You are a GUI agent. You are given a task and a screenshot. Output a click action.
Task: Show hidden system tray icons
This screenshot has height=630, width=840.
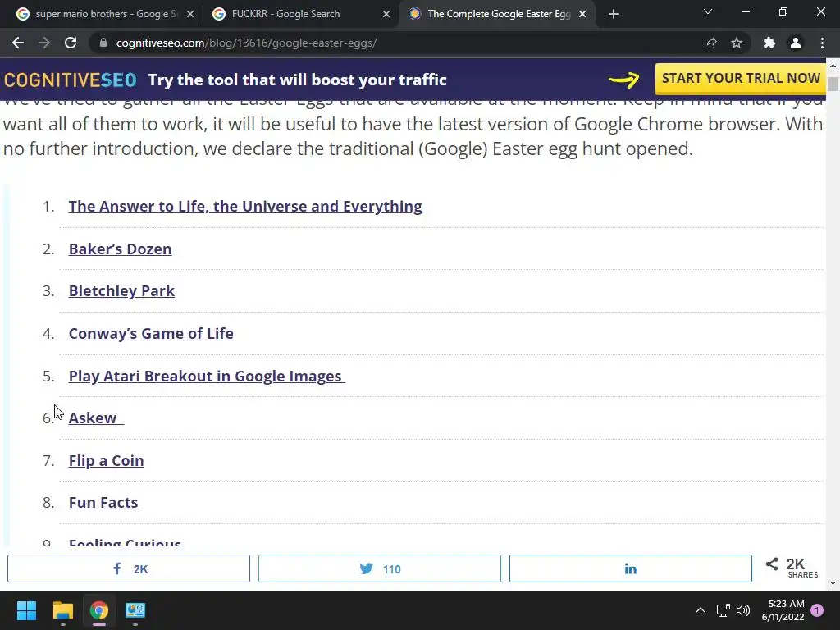pos(701,610)
